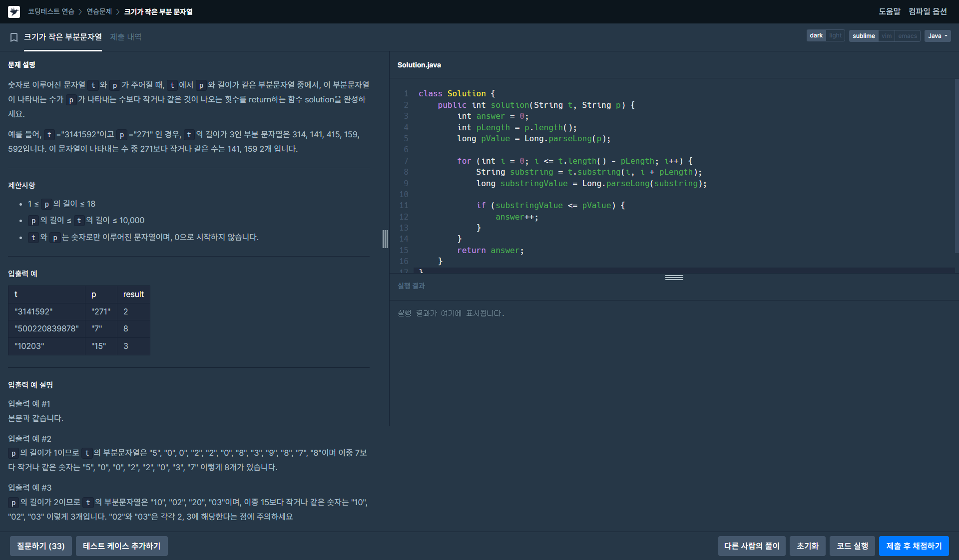Screen dimensions: 959x560
Task: Open 컴파일 옵션 menu
Action: [928, 11]
